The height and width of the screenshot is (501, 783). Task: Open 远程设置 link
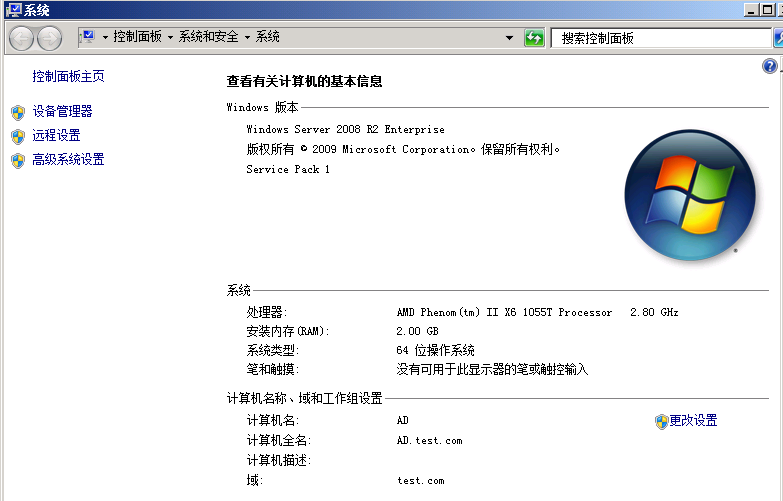(56, 135)
